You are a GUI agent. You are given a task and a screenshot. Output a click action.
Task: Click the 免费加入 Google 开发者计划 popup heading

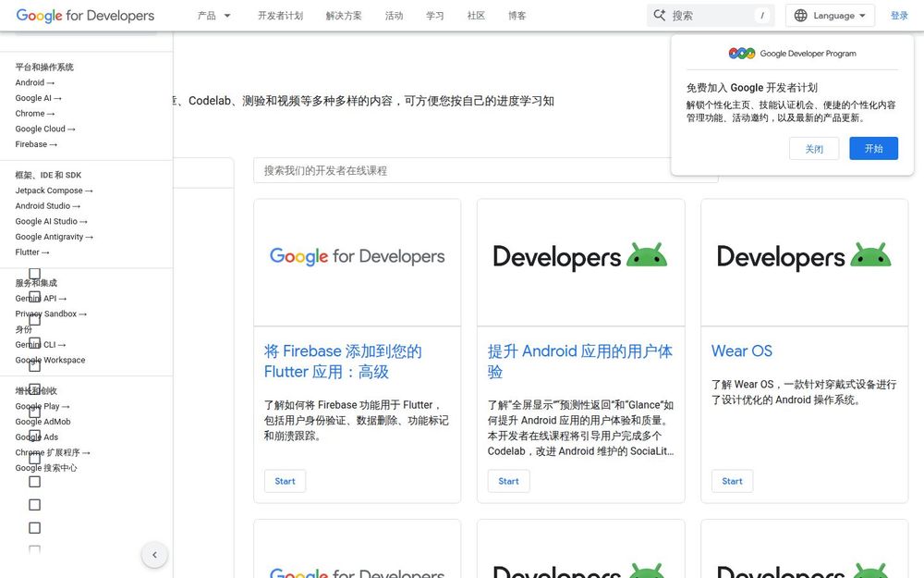752,88
